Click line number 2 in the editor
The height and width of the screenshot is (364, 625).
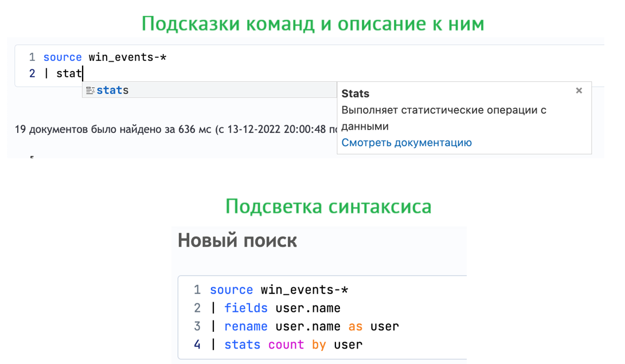point(32,73)
